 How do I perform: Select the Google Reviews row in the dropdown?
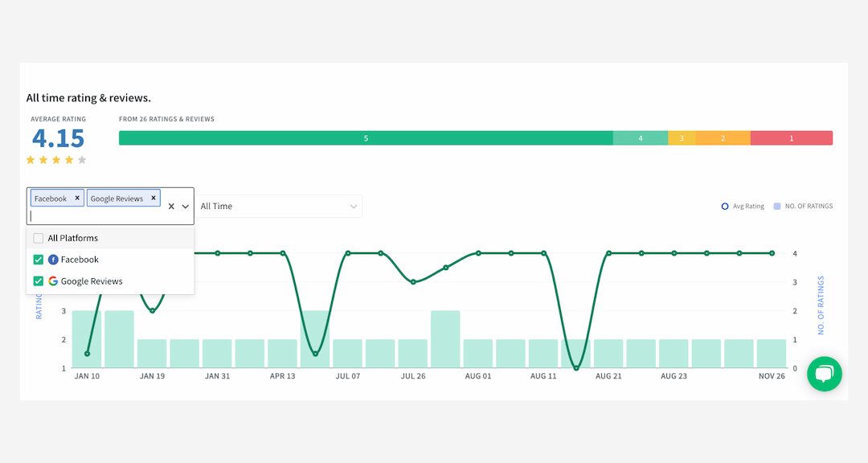point(90,281)
